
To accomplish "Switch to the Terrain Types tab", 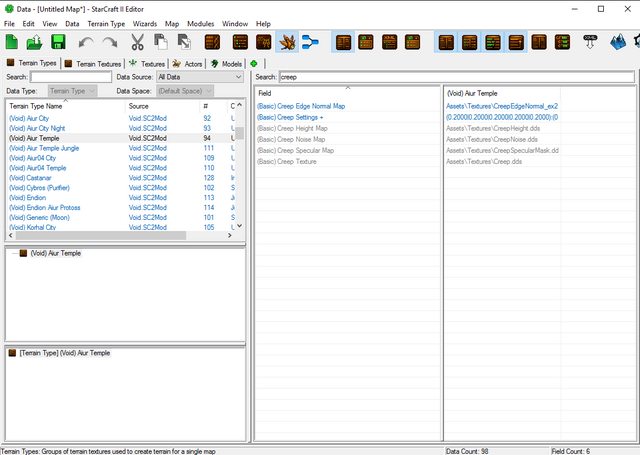I will click(31, 63).
